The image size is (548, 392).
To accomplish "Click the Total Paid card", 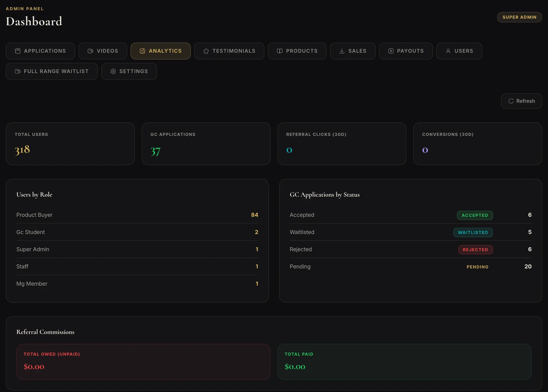I will coord(404,362).
